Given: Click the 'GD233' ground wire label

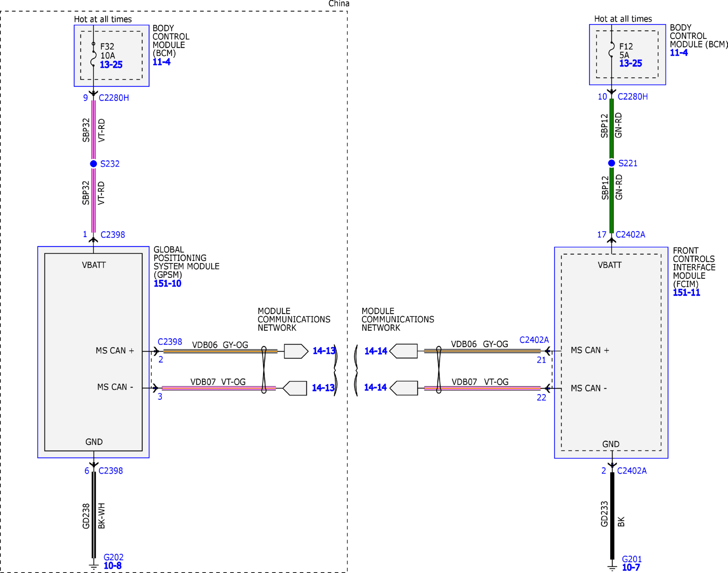Looking at the screenshot, I should pos(604,514).
